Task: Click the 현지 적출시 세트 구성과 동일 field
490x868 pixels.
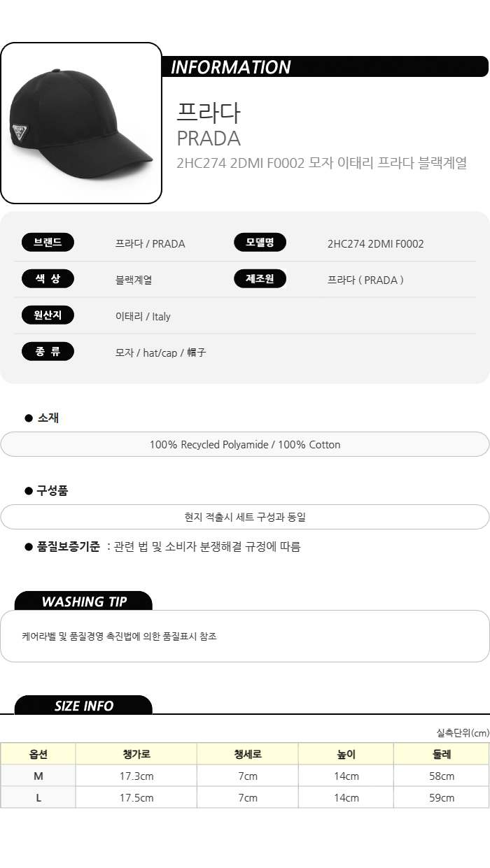Action: pos(245,518)
